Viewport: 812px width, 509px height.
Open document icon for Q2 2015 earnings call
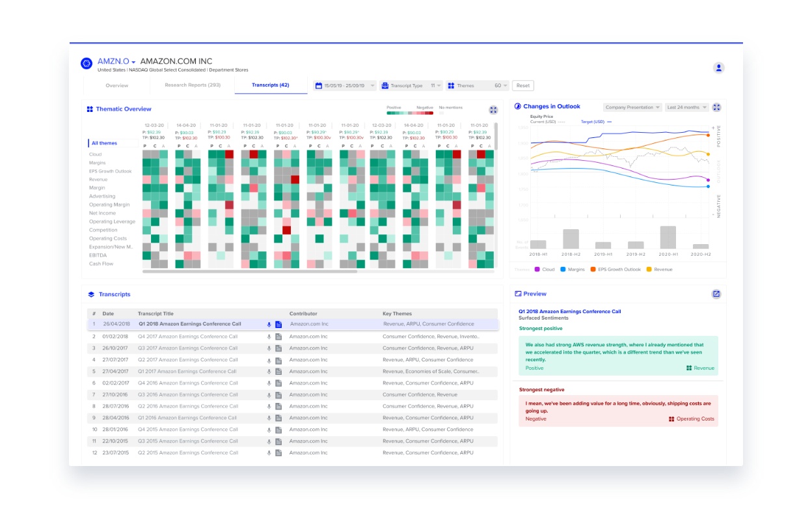(278, 453)
